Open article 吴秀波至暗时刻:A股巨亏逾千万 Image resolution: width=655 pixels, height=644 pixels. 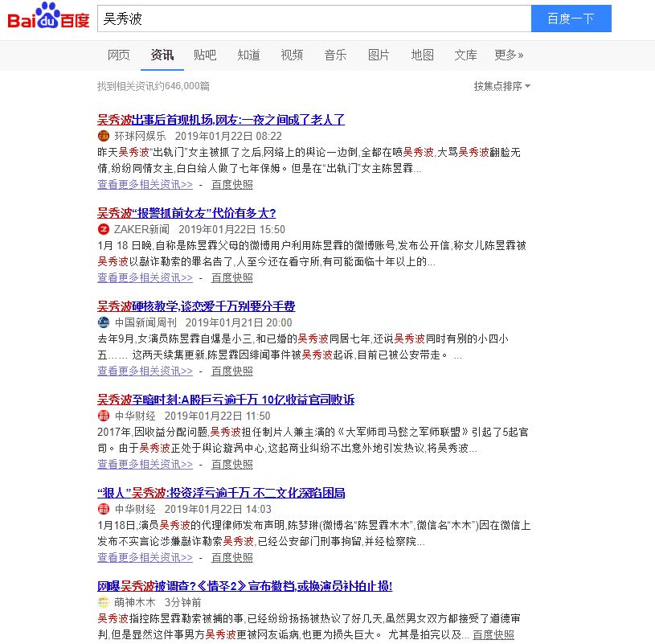point(226,400)
